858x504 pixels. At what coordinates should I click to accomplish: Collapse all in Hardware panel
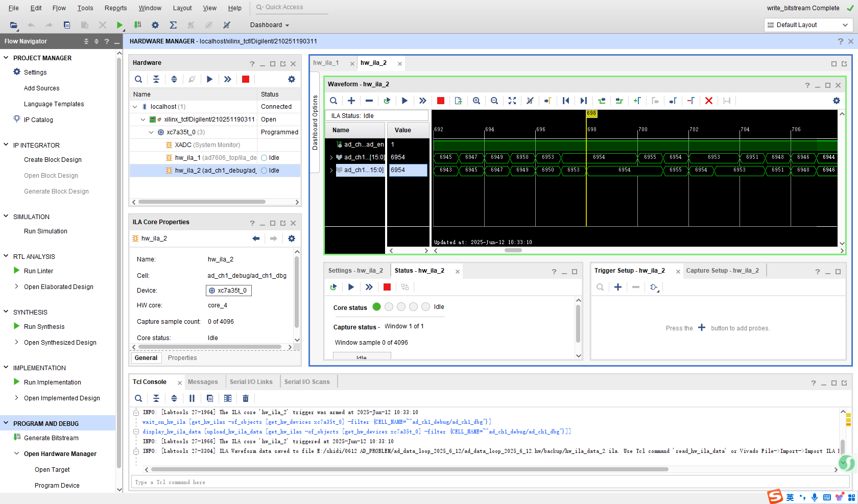(156, 79)
